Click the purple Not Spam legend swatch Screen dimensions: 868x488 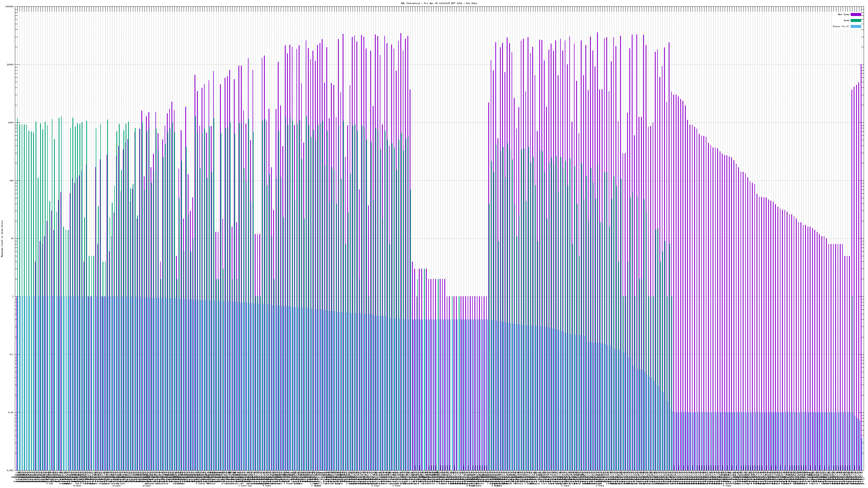tap(856, 14)
